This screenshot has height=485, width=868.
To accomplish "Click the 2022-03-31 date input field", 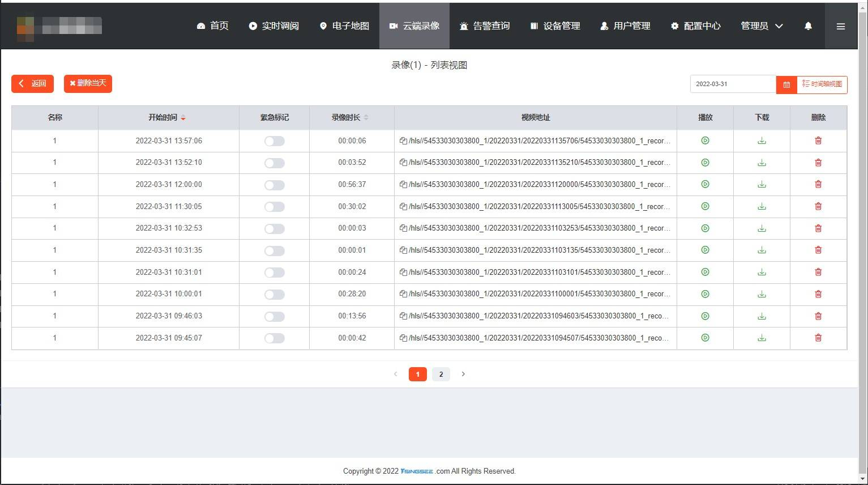I will click(x=733, y=84).
